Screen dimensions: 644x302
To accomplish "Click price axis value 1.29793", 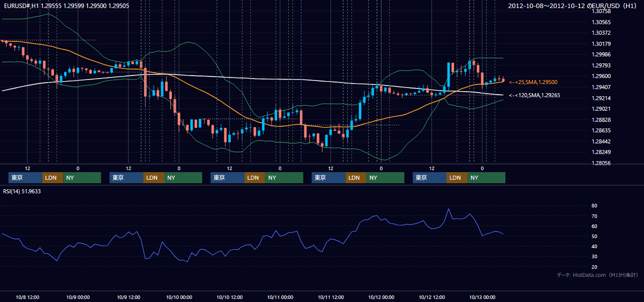I will (x=601, y=65).
